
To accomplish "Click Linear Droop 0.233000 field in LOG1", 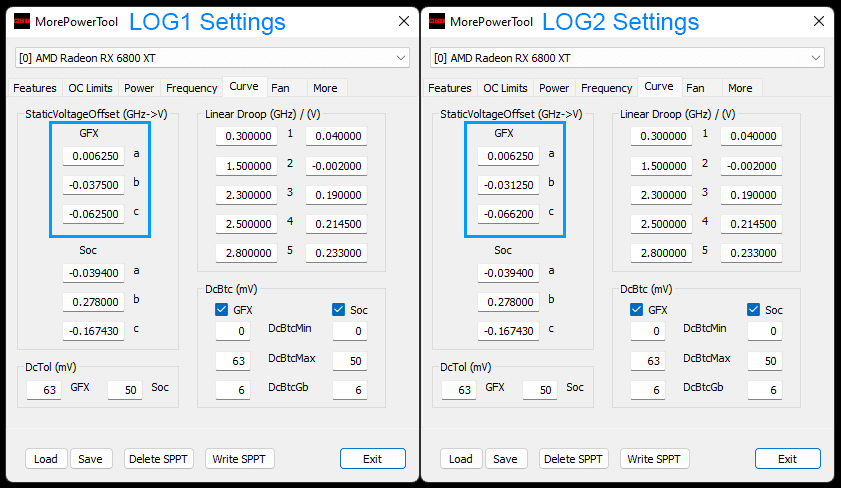I will coord(337,253).
